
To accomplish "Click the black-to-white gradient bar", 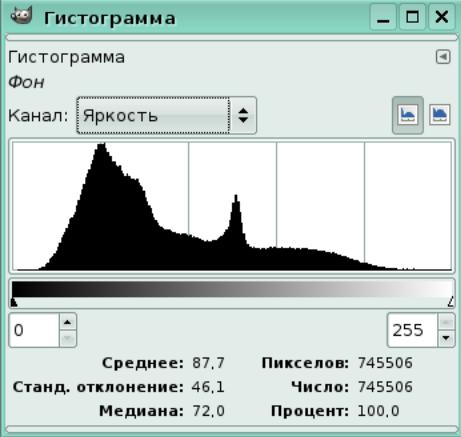I will point(233,289).
